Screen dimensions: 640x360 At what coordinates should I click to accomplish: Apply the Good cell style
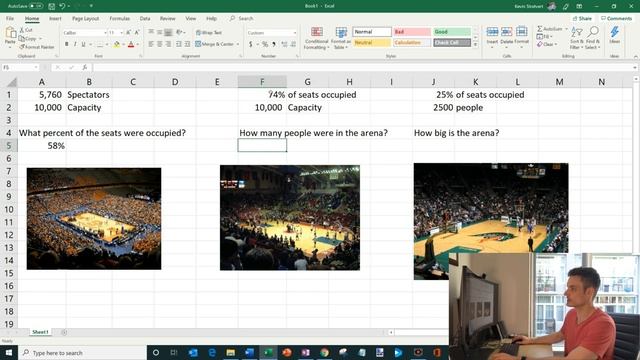(452, 32)
